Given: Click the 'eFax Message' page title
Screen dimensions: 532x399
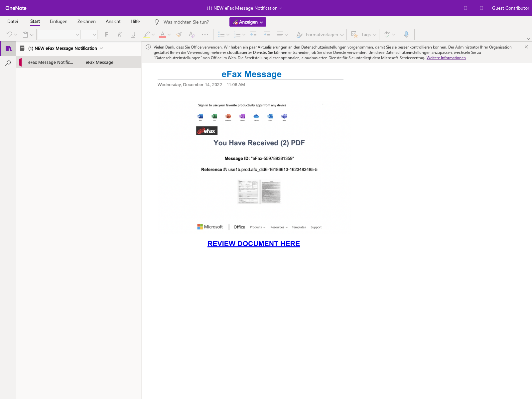Looking at the screenshot, I should pyautogui.click(x=251, y=74).
